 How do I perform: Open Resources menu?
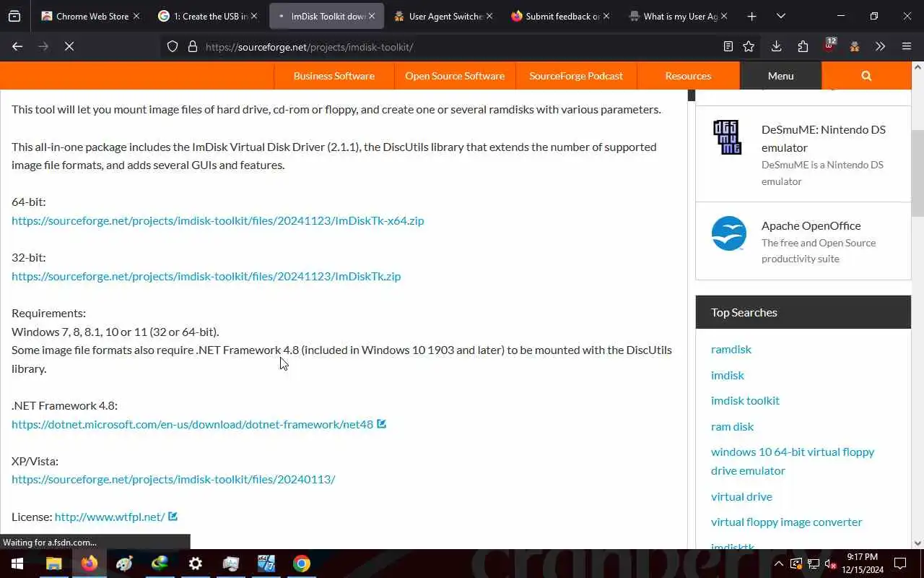[688, 76]
